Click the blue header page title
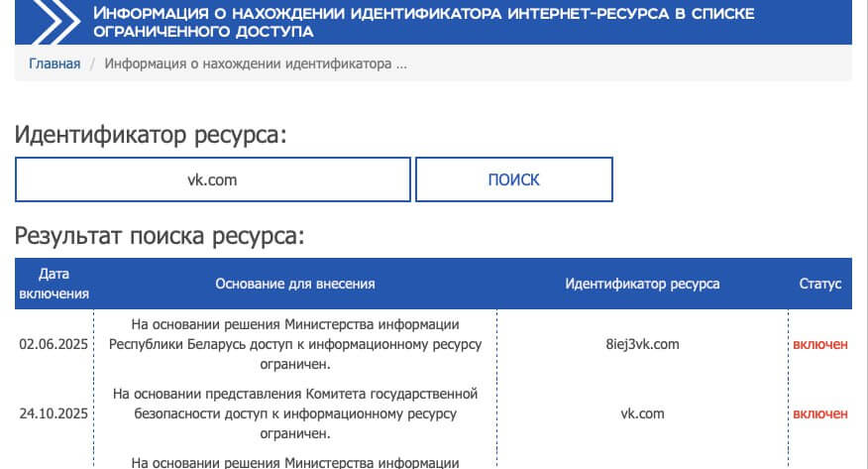The width and height of the screenshot is (868, 469). (x=423, y=22)
